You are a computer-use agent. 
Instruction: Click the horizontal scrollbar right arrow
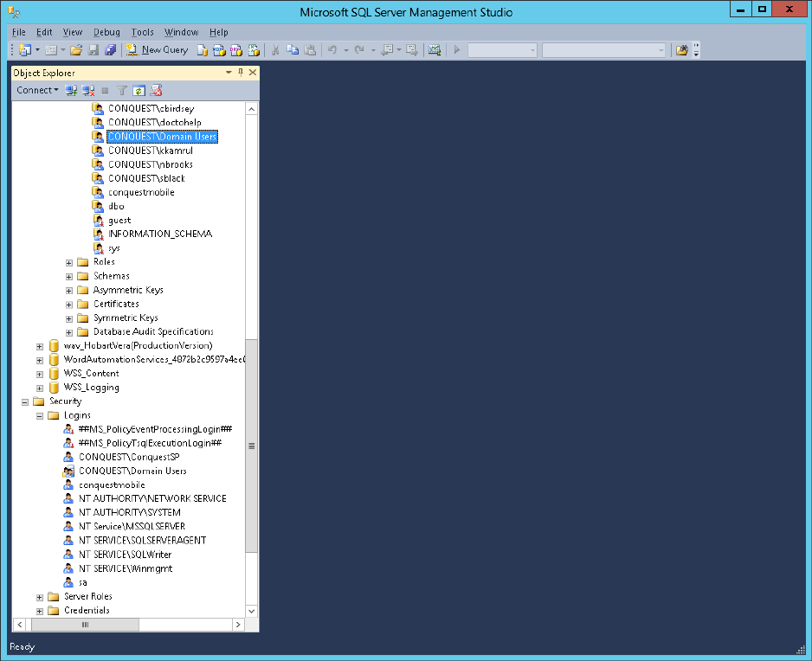[x=238, y=625]
